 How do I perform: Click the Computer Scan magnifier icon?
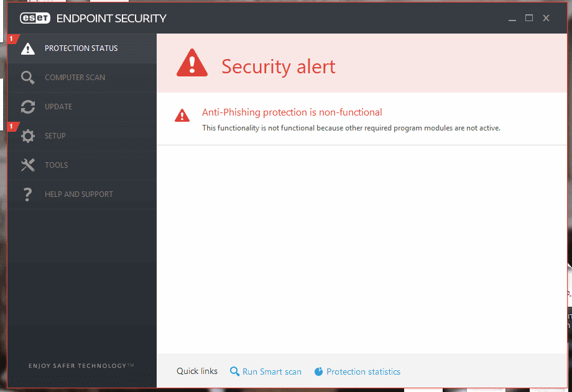click(x=28, y=78)
